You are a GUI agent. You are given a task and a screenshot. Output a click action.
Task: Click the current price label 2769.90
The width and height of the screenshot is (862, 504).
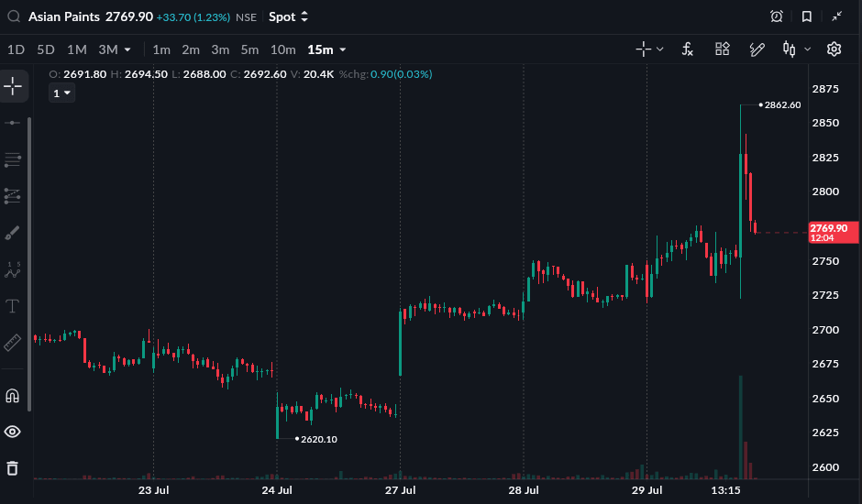tap(834, 233)
